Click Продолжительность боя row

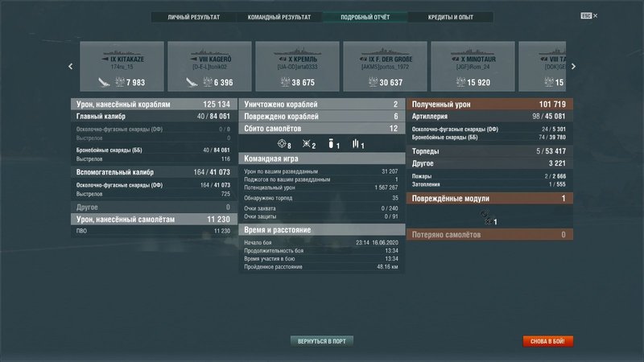click(x=321, y=251)
